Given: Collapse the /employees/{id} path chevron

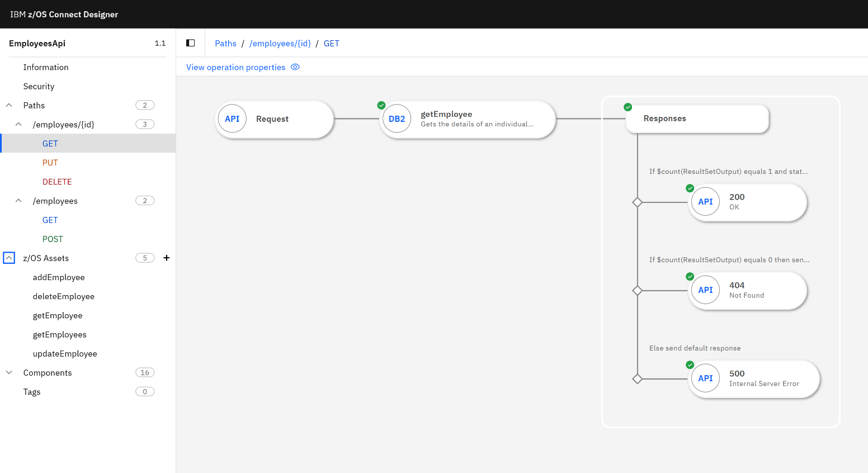Looking at the screenshot, I should (x=18, y=124).
